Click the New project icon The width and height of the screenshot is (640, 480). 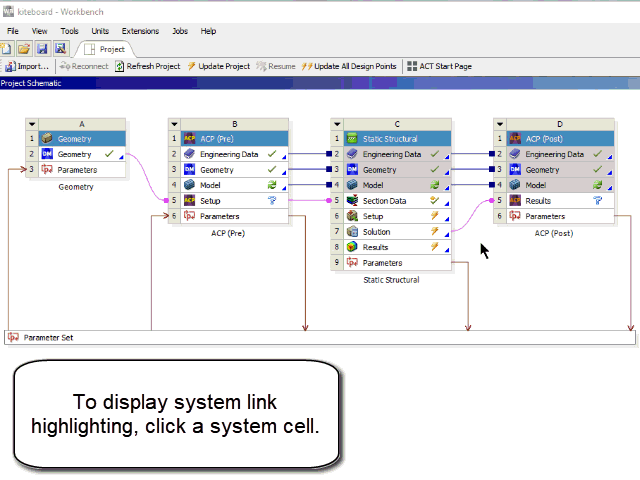pyautogui.click(x=7, y=48)
